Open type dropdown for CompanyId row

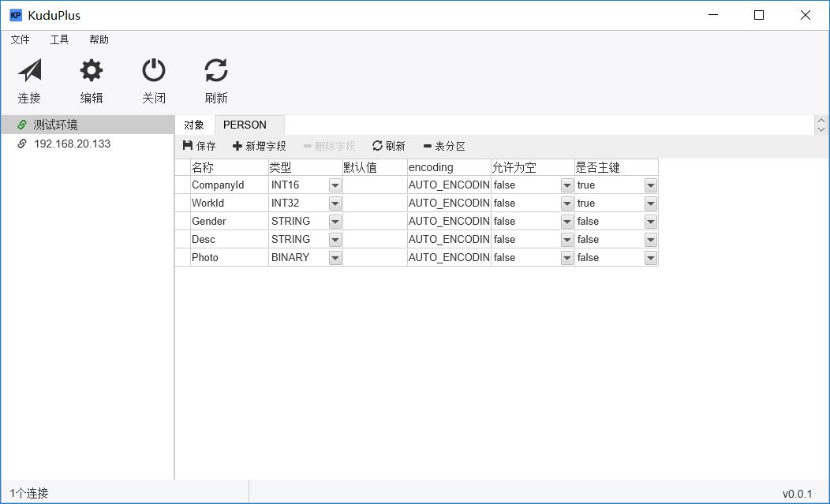[x=335, y=185]
